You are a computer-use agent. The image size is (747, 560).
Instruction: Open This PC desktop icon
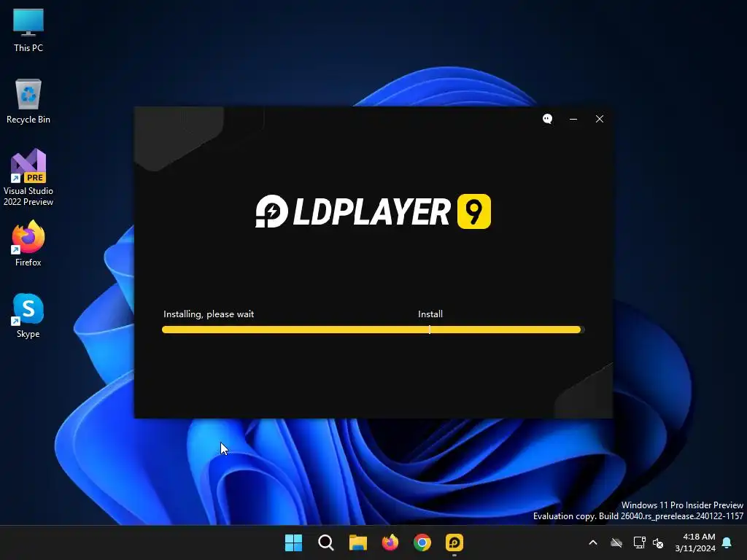pyautogui.click(x=28, y=31)
